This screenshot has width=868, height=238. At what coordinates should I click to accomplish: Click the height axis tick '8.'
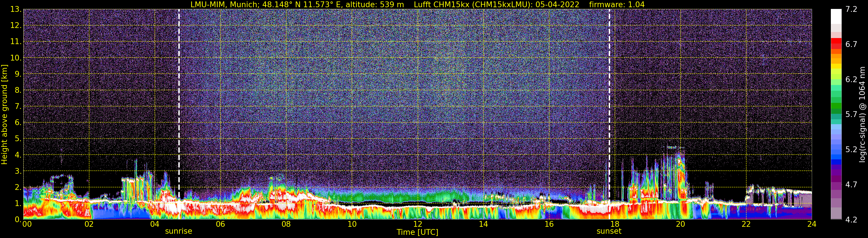click(18, 90)
